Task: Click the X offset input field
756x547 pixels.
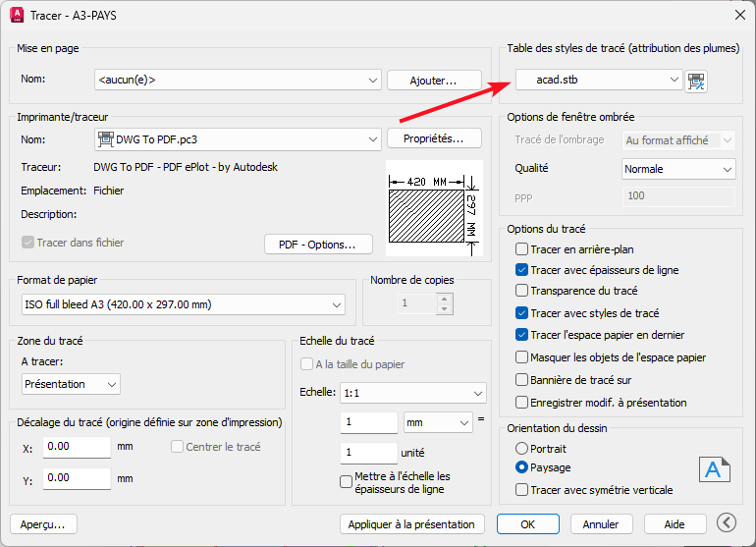Action: 77,447
